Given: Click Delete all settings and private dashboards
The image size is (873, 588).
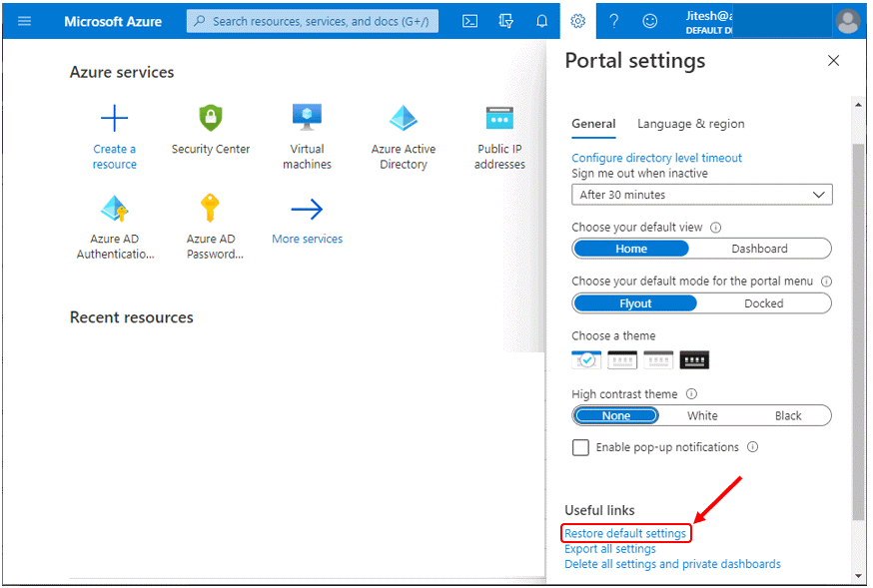Looking at the screenshot, I should tap(672, 564).
